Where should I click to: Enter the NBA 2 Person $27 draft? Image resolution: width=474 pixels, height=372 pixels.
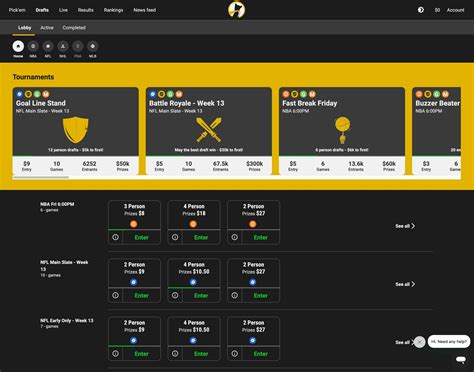click(261, 237)
